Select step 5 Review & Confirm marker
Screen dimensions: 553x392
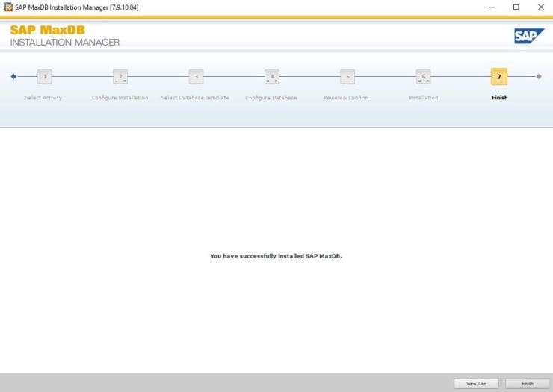[347, 76]
